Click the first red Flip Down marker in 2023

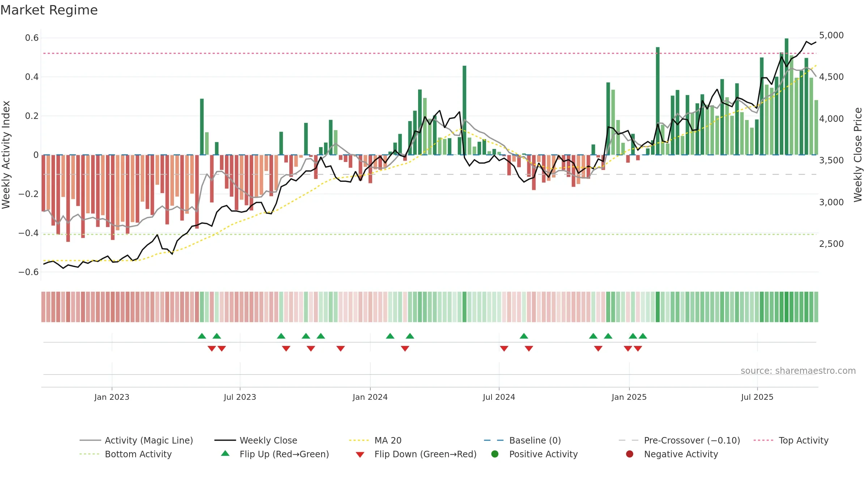pyautogui.click(x=212, y=348)
